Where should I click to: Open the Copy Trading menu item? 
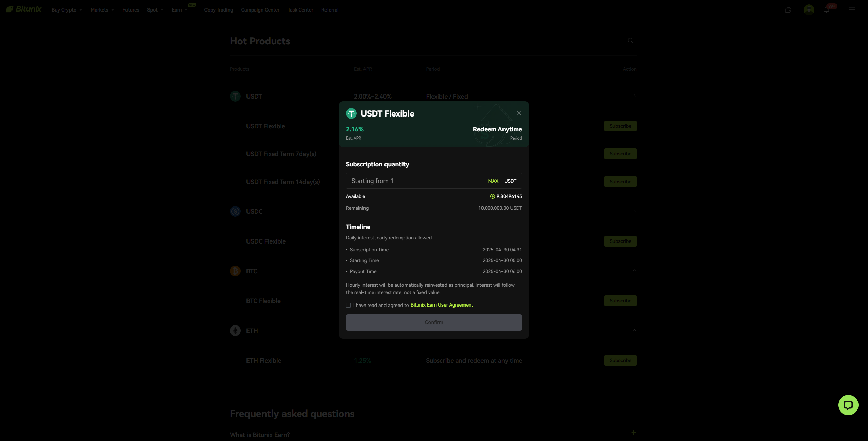(218, 10)
